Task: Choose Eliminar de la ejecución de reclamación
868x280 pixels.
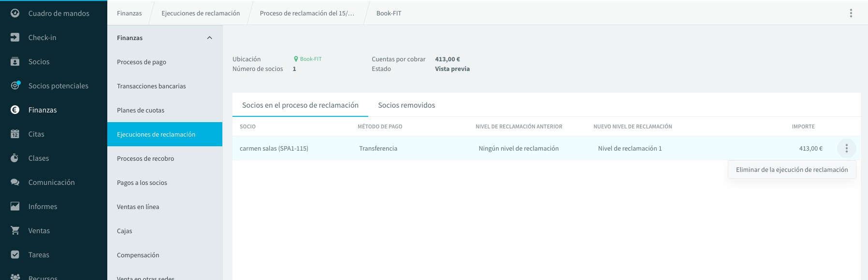Action: click(792, 169)
